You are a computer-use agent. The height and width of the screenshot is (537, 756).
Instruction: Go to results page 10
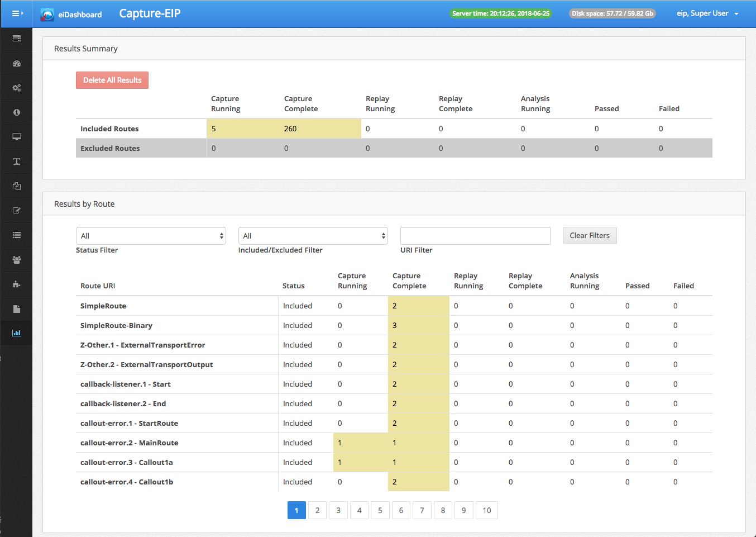click(x=487, y=510)
